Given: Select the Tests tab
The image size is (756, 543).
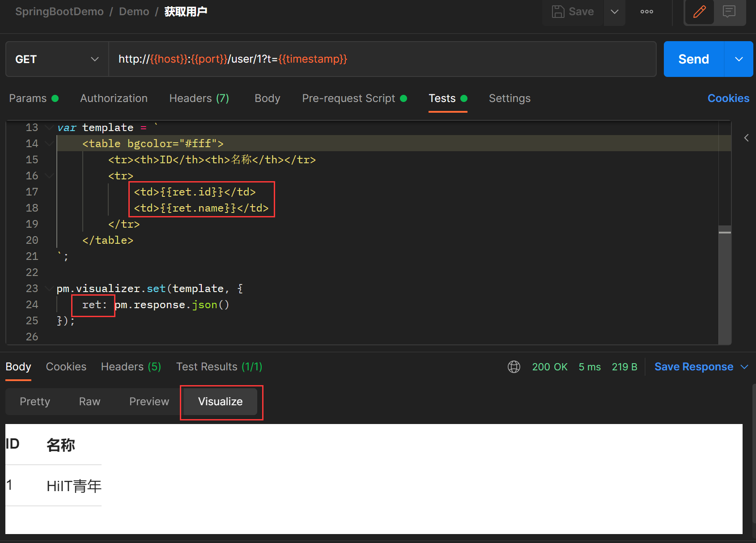Looking at the screenshot, I should coord(448,98).
